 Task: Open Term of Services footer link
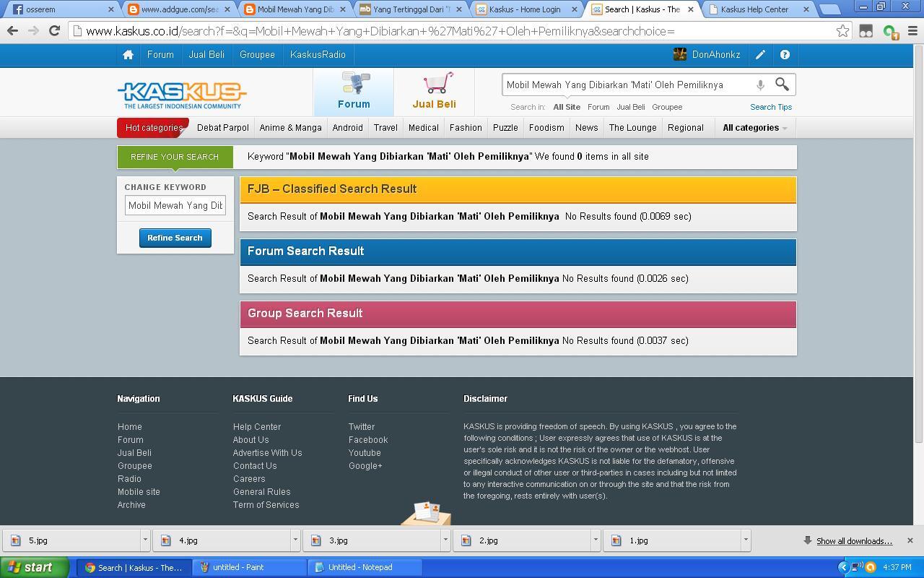266,505
